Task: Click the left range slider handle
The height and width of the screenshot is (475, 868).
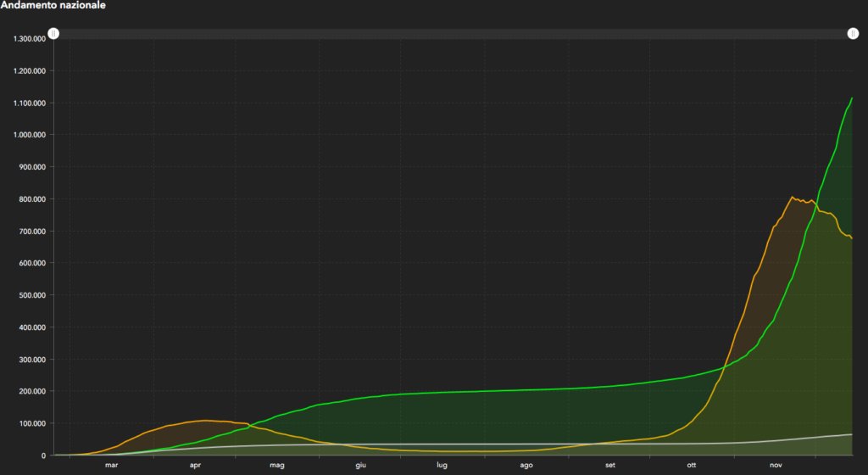Action: click(53, 34)
